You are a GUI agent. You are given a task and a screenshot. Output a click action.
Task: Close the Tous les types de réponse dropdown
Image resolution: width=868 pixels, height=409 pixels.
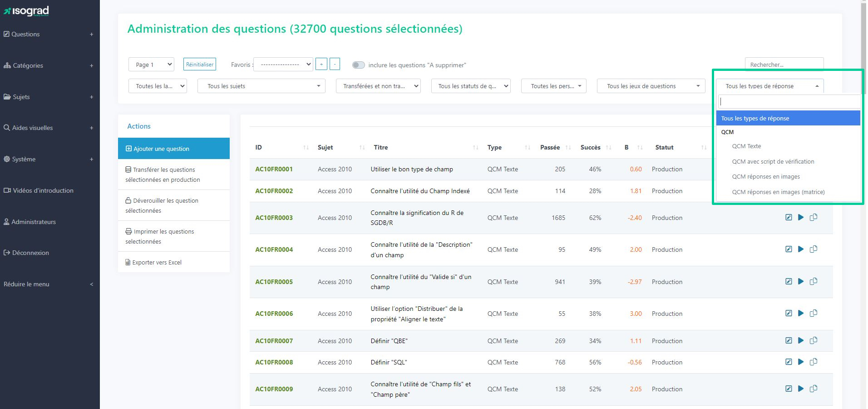pyautogui.click(x=770, y=86)
